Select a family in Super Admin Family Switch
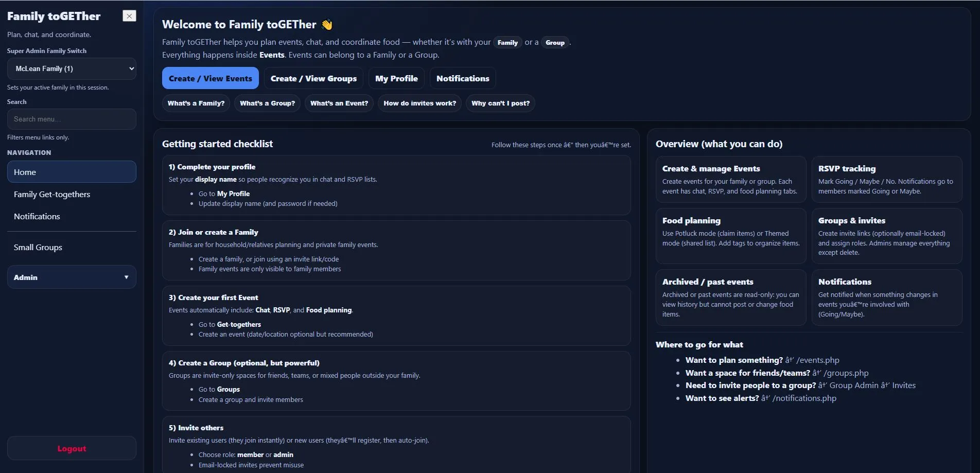This screenshot has width=980, height=473. pos(72,68)
